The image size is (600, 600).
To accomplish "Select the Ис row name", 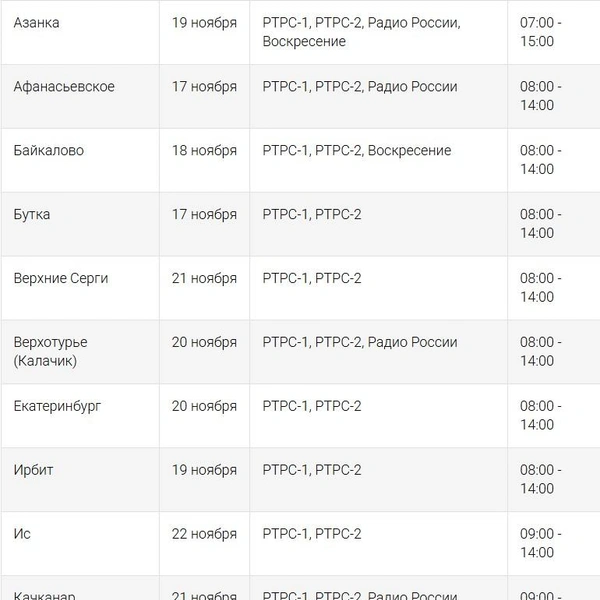I will click(22, 534).
